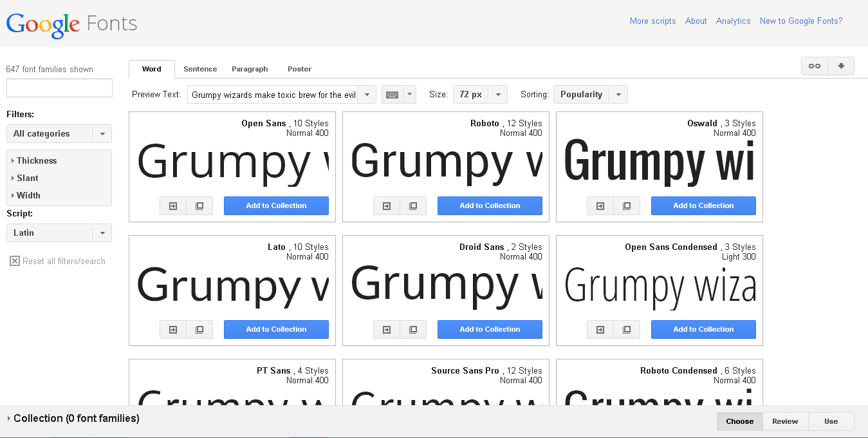Image resolution: width=868 pixels, height=438 pixels.
Task: Click the Oswald font name
Action: [x=702, y=123]
